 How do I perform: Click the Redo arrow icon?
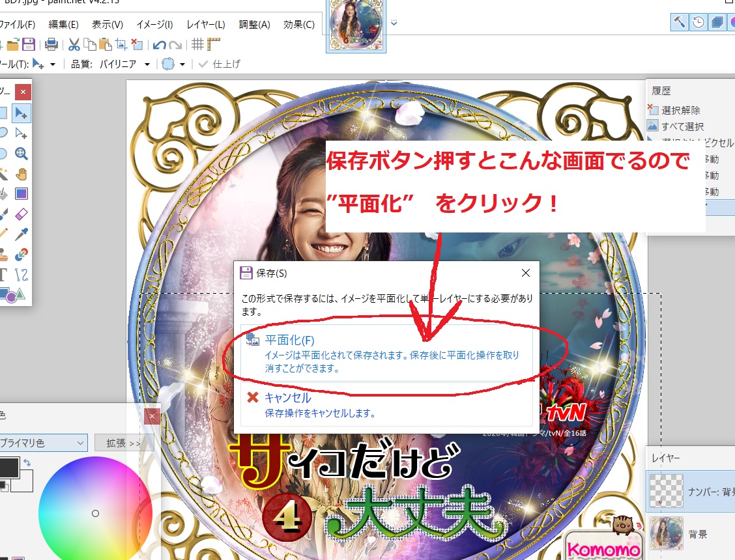pos(175,44)
